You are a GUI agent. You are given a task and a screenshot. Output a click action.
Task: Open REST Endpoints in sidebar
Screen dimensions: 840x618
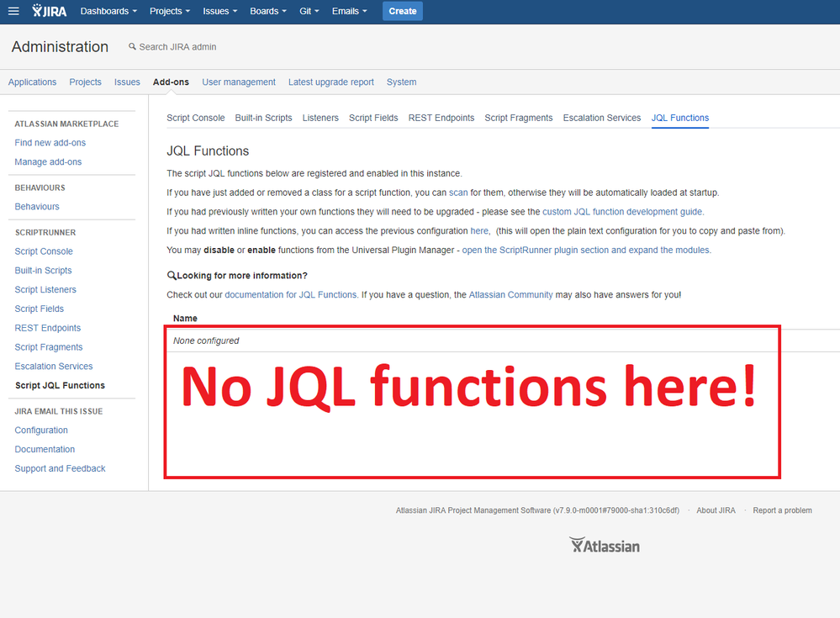click(48, 328)
